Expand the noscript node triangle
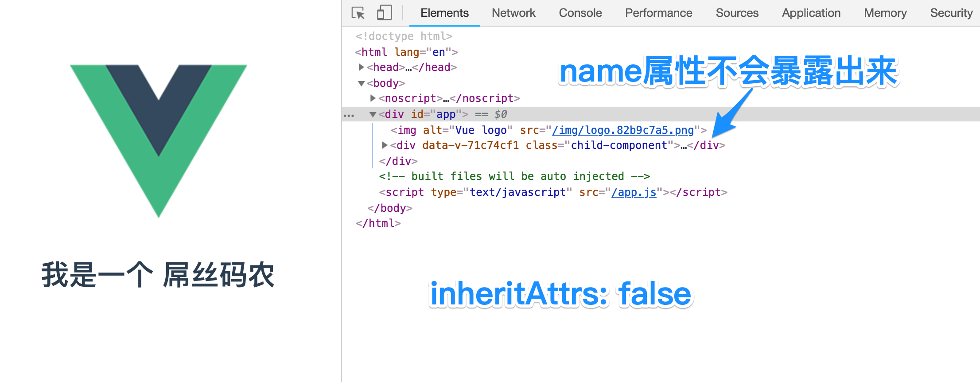 pos(373,98)
